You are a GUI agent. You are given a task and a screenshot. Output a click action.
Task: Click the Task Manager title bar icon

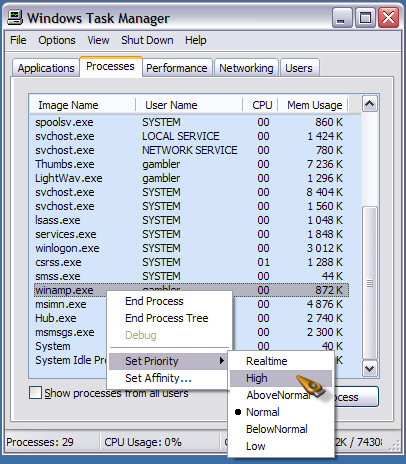(x=15, y=17)
